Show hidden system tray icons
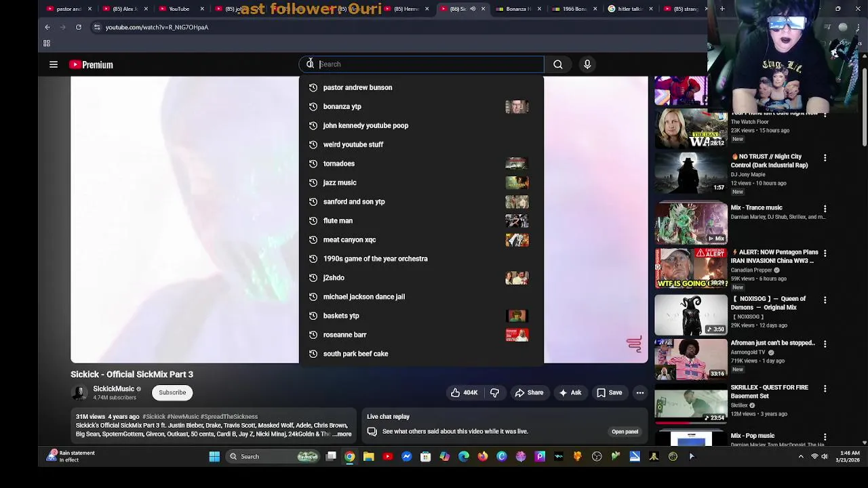The image size is (868, 488). (801, 456)
